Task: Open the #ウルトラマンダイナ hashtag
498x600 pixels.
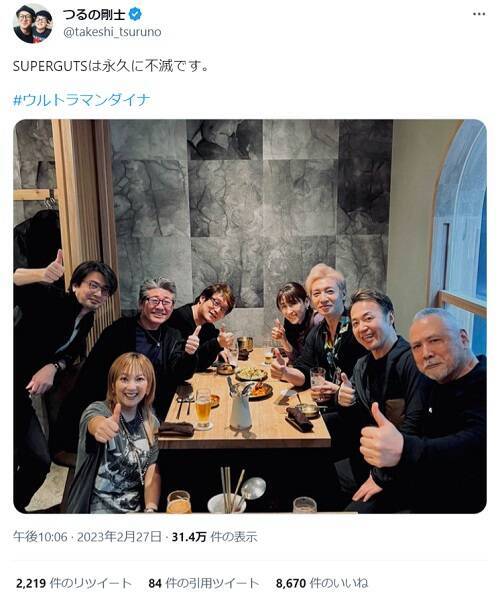Action: coord(82,100)
